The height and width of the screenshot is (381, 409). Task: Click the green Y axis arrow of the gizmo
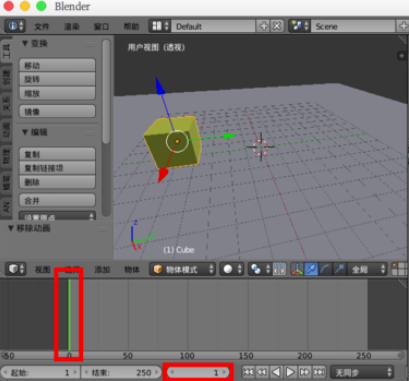[x=230, y=136]
